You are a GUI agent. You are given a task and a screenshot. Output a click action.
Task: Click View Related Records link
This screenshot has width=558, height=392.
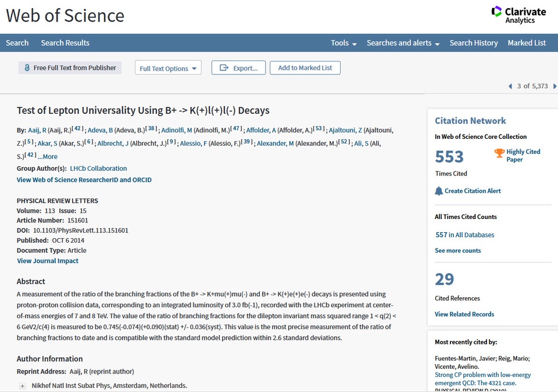click(x=464, y=314)
